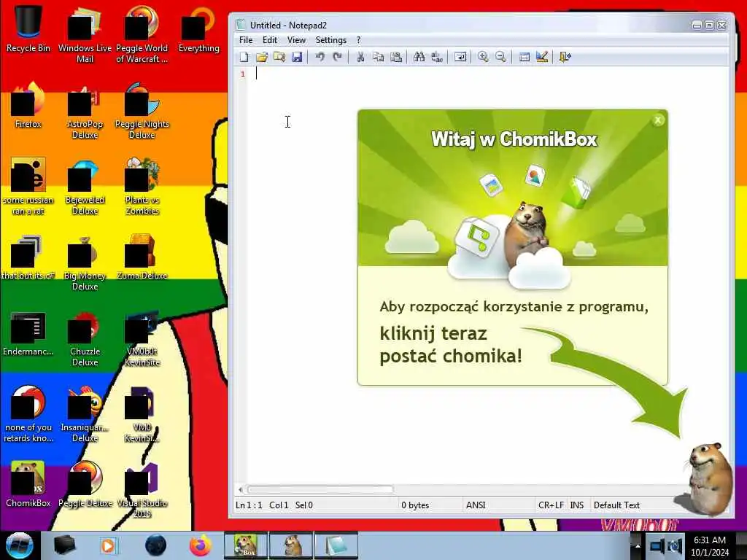The height and width of the screenshot is (560, 747).
Task: Click 'Ln 1 : 1' in status bar
Action: click(x=249, y=505)
